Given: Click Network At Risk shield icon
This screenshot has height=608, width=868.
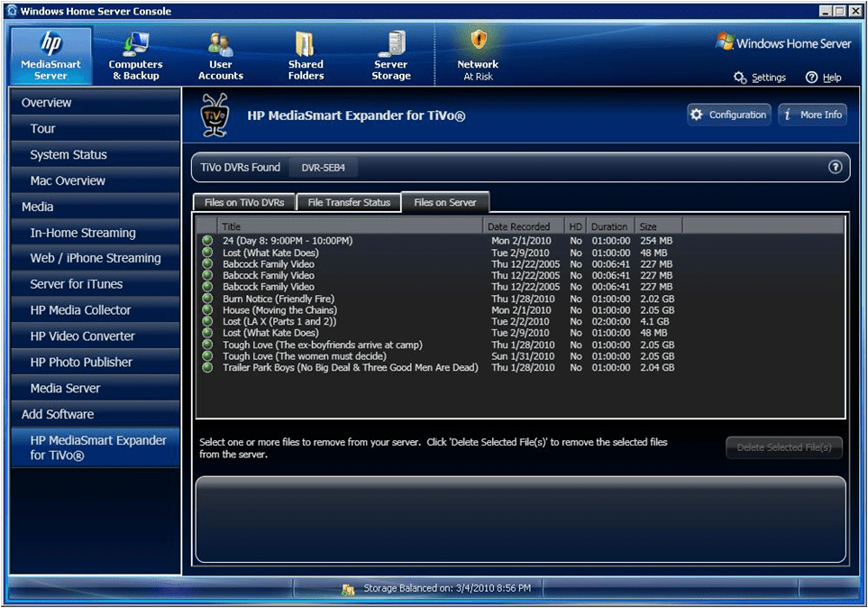Looking at the screenshot, I should click(x=479, y=40).
